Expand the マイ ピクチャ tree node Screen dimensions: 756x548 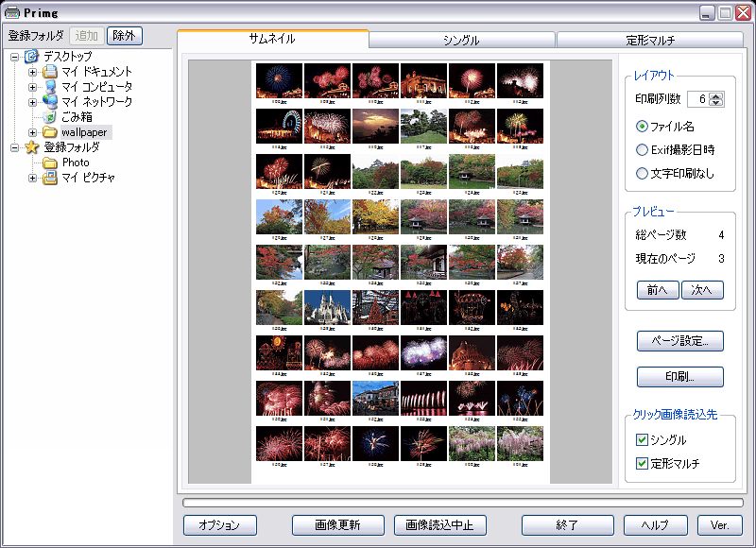[33, 178]
